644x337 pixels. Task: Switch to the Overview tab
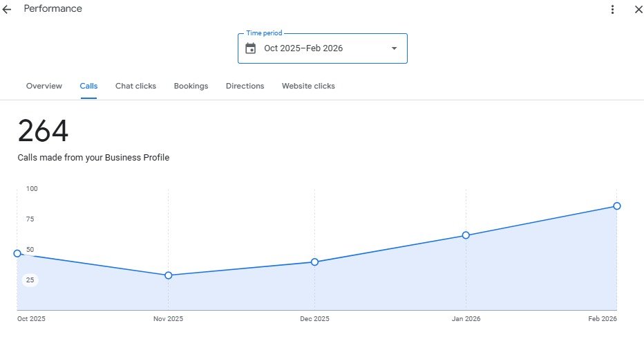[x=44, y=86]
